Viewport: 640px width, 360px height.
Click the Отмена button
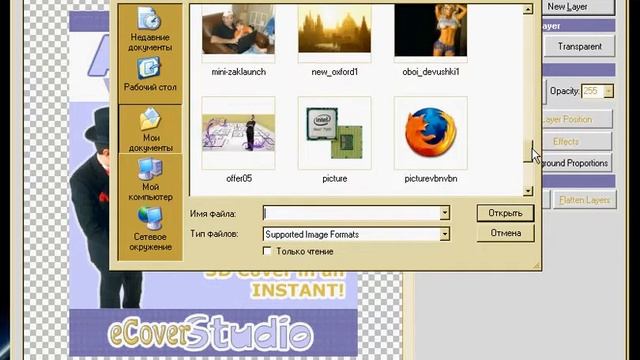point(505,233)
